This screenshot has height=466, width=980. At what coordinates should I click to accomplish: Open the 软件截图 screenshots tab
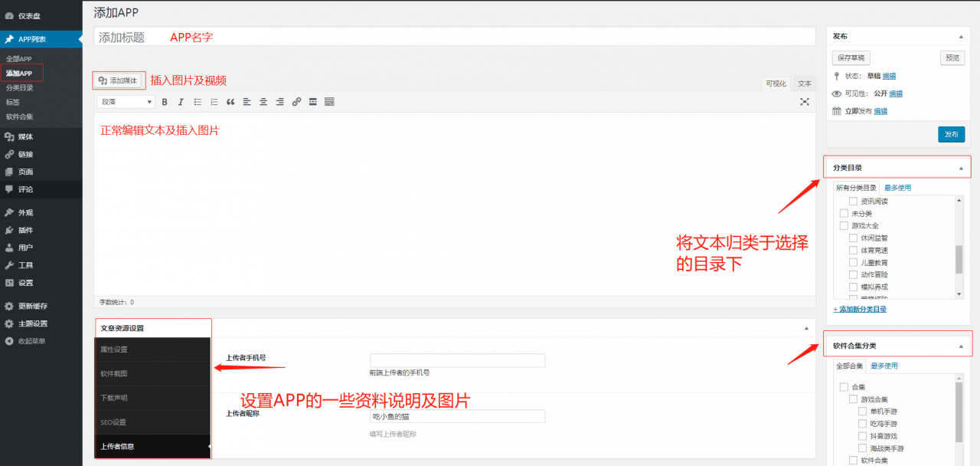tap(152, 373)
